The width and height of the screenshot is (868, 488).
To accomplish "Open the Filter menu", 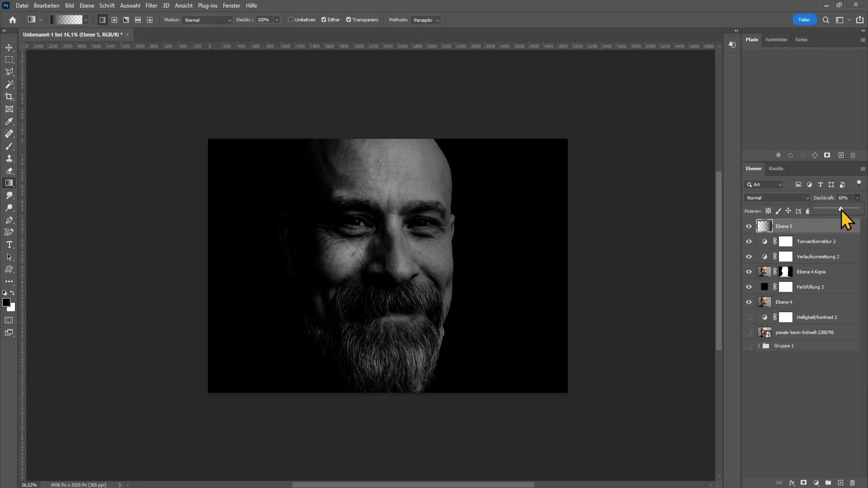I will tap(151, 5).
